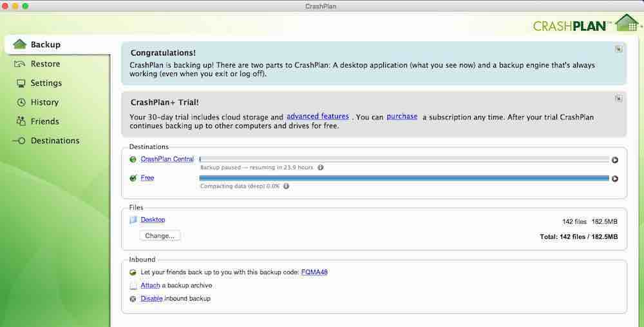Show info for Compacting data status

click(287, 186)
